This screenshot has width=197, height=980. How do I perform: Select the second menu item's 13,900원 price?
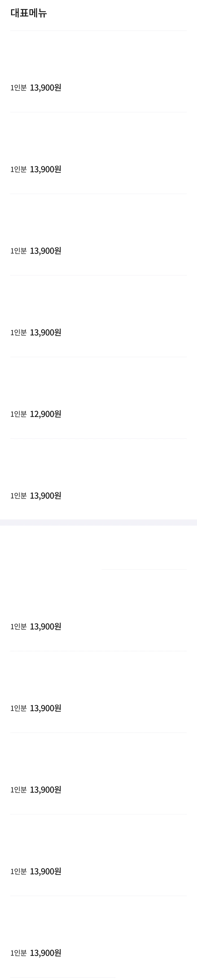coord(46,169)
